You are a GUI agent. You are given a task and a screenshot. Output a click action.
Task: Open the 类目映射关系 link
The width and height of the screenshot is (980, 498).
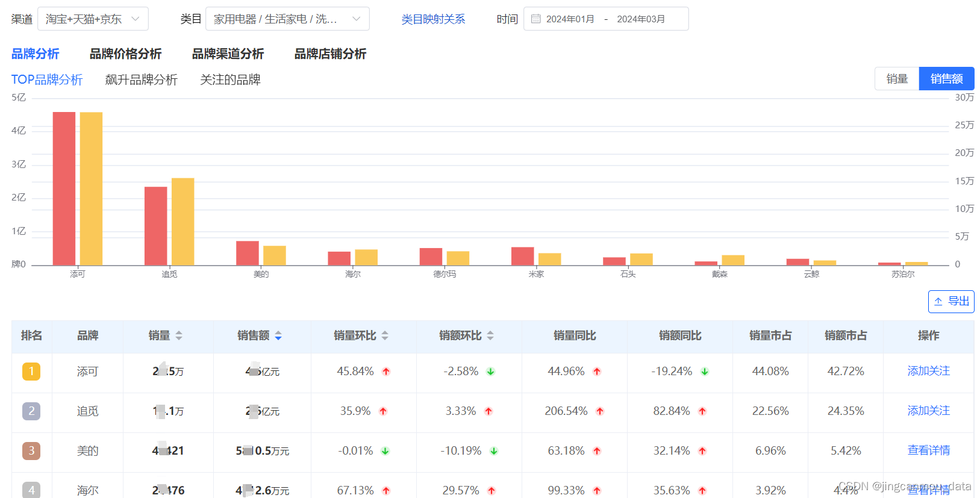tap(433, 19)
